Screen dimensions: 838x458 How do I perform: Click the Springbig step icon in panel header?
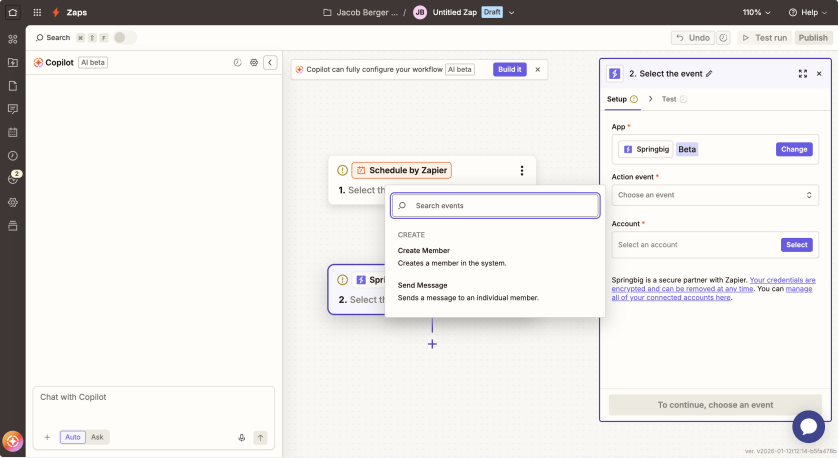pos(615,74)
